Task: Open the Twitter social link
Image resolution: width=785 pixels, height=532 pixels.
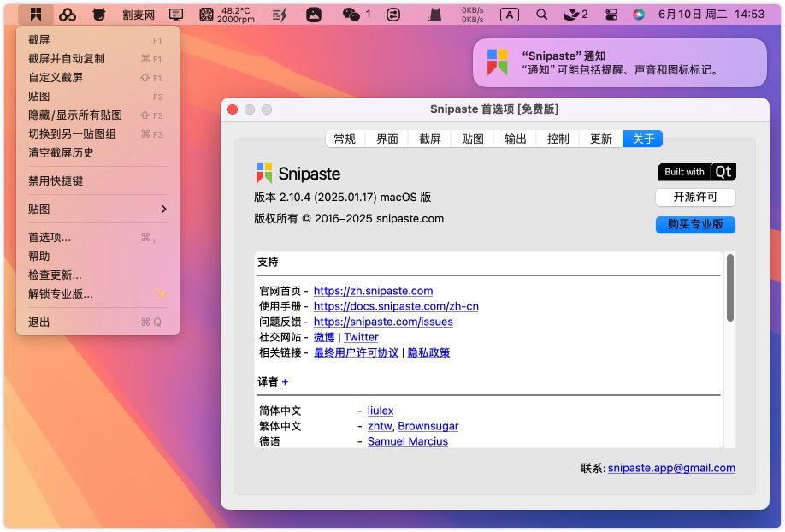Action: pyautogui.click(x=361, y=337)
